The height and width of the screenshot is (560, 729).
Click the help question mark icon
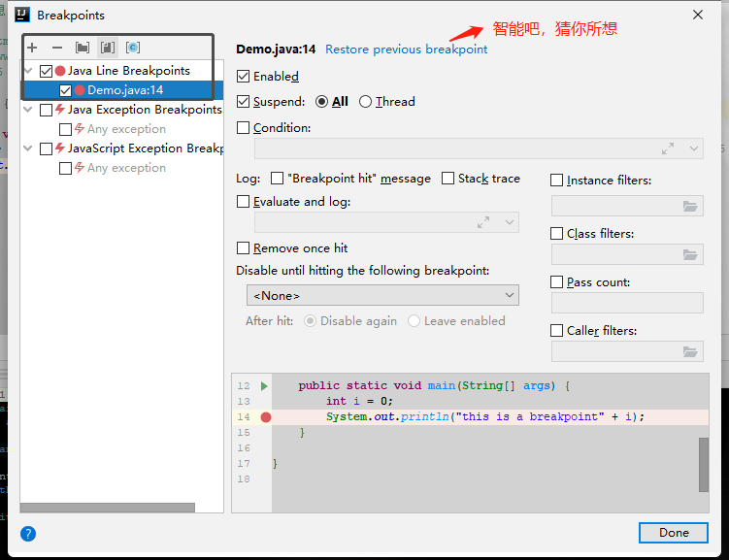(28, 534)
